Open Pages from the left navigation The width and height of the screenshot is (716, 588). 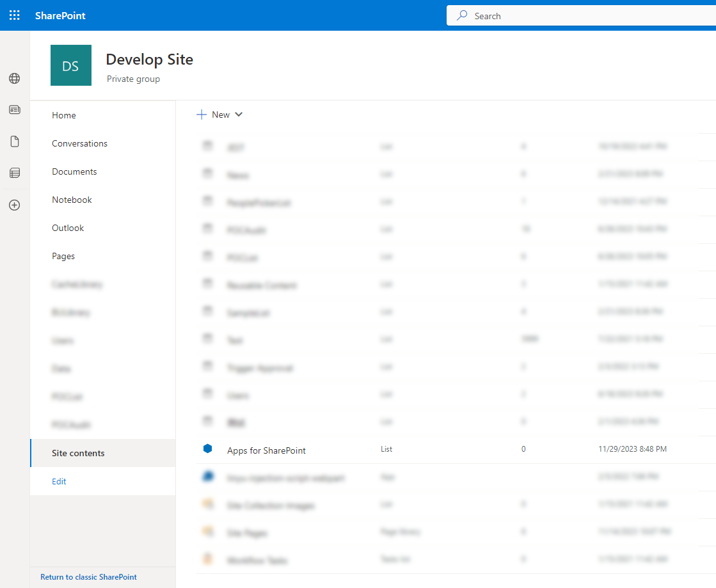[63, 255]
